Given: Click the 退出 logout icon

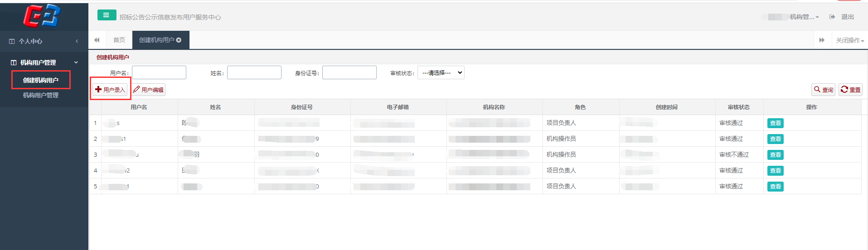Looking at the screenshot, I should pos(832,17).
